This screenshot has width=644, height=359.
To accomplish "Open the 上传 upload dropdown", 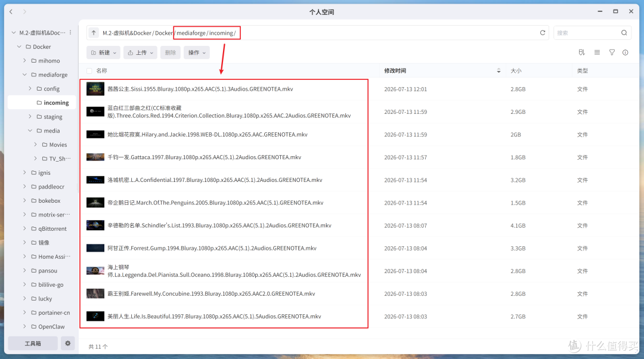I will [x=140, y=52].
